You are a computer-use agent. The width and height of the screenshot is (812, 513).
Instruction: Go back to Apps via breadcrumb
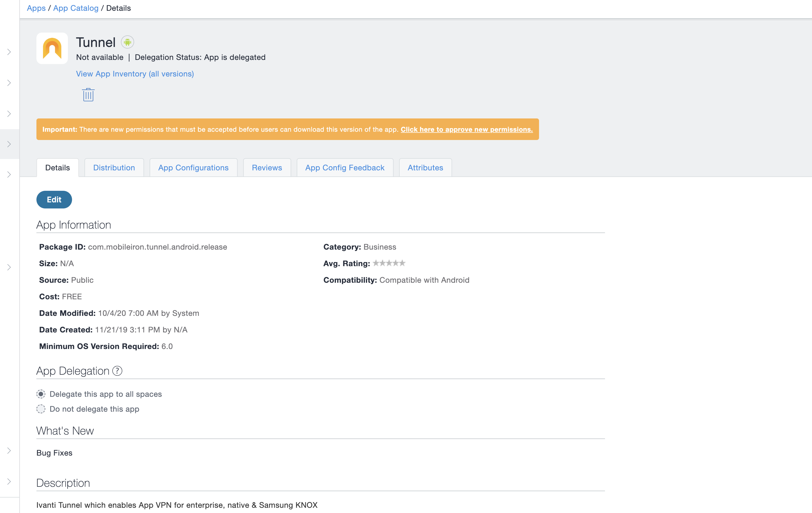point(36,8)
